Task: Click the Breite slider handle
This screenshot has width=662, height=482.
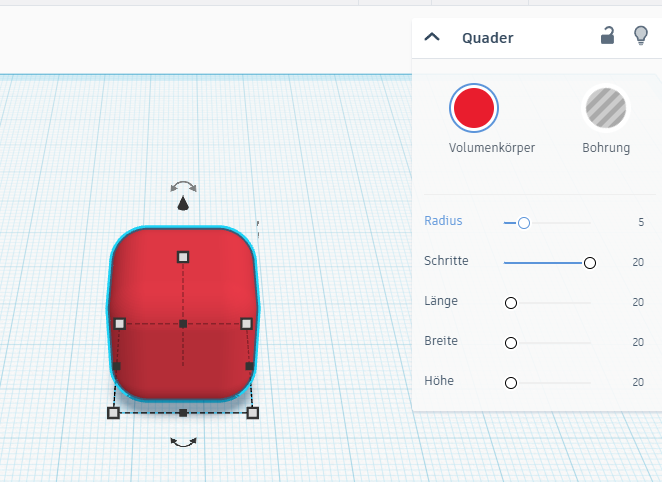Action: tap(511, 343)
